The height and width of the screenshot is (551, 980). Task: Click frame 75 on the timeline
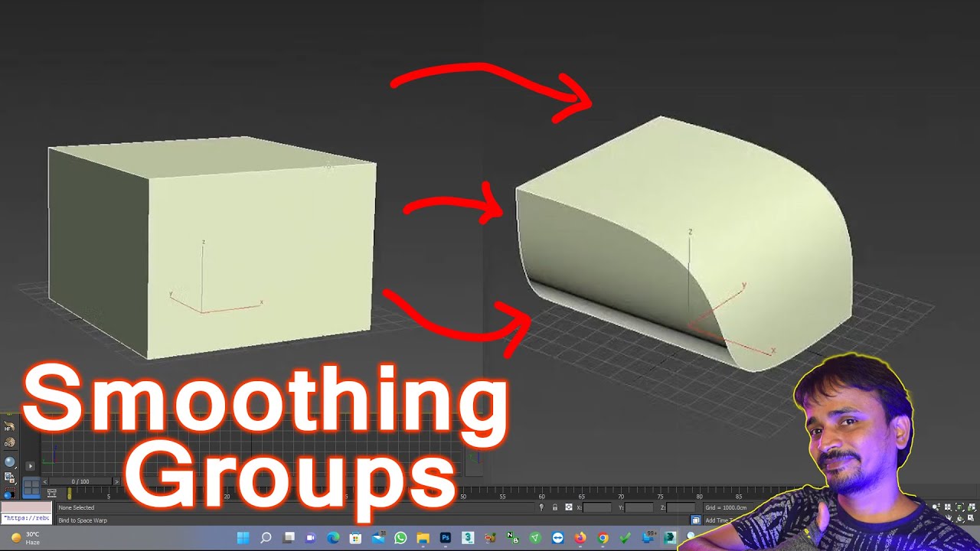point(660,496)
